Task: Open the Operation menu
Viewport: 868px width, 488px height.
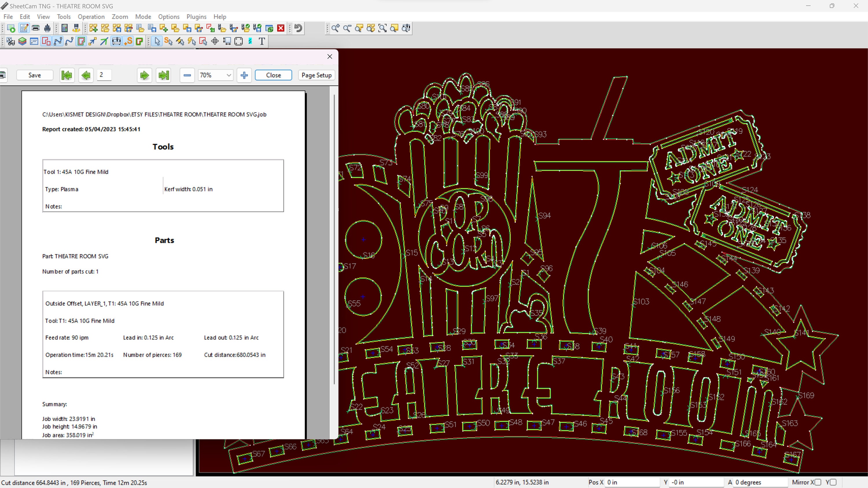Action: pyautogui.click(x=91, y=16)
